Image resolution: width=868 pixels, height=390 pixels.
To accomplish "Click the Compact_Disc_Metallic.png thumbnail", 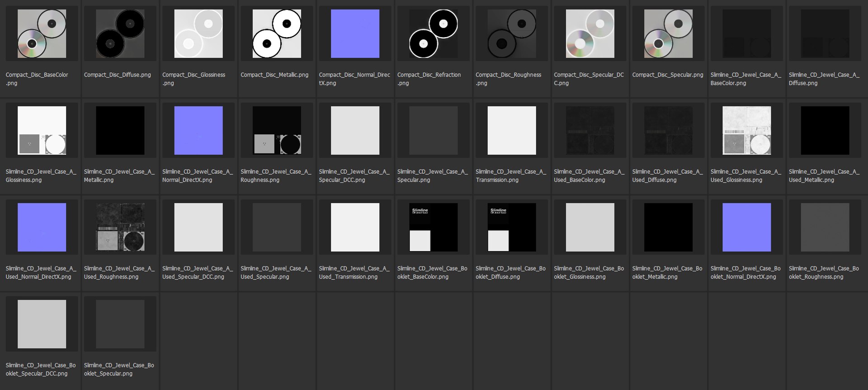I will (x=277, y=33).
